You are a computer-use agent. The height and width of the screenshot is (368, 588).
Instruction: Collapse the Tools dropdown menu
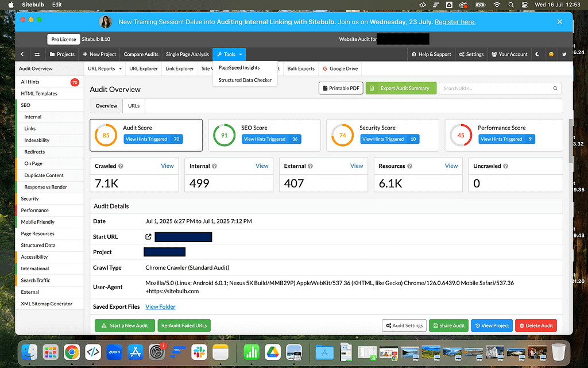(x=229, y=54)
